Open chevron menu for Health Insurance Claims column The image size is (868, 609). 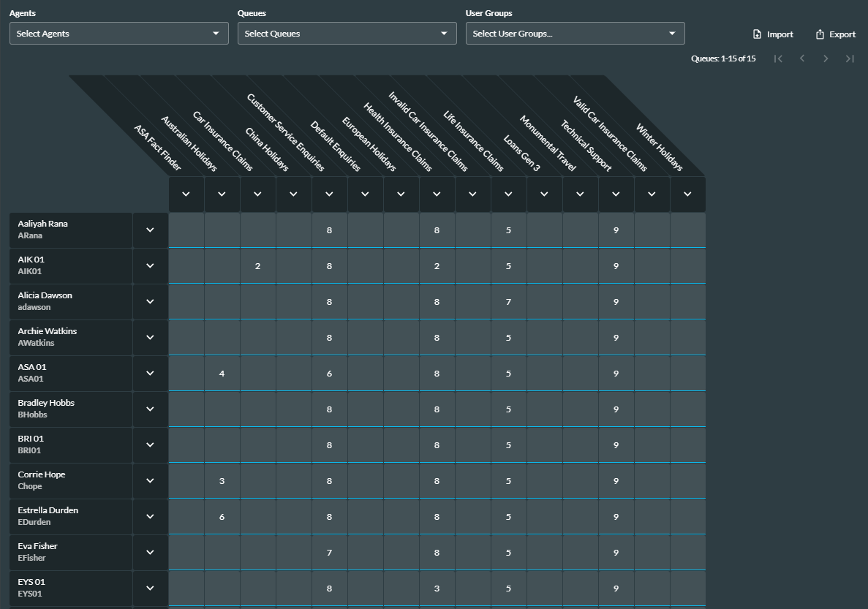click(x=437, y=194)
